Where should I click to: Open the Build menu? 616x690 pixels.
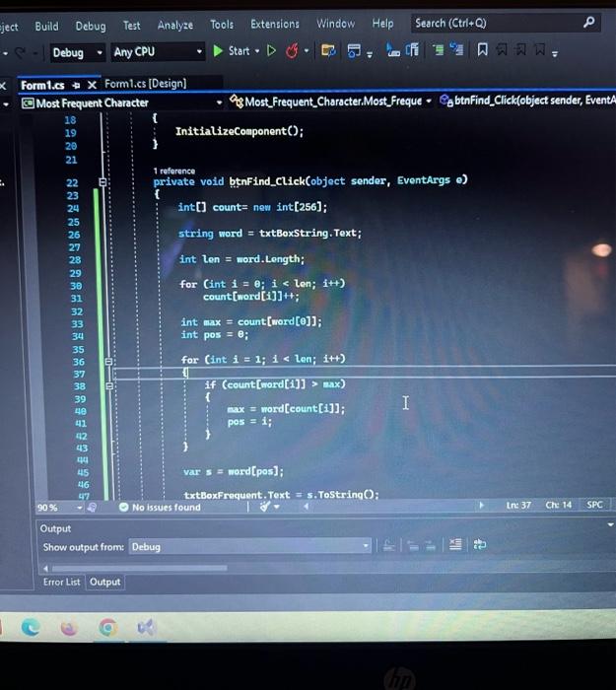(46, 27)
